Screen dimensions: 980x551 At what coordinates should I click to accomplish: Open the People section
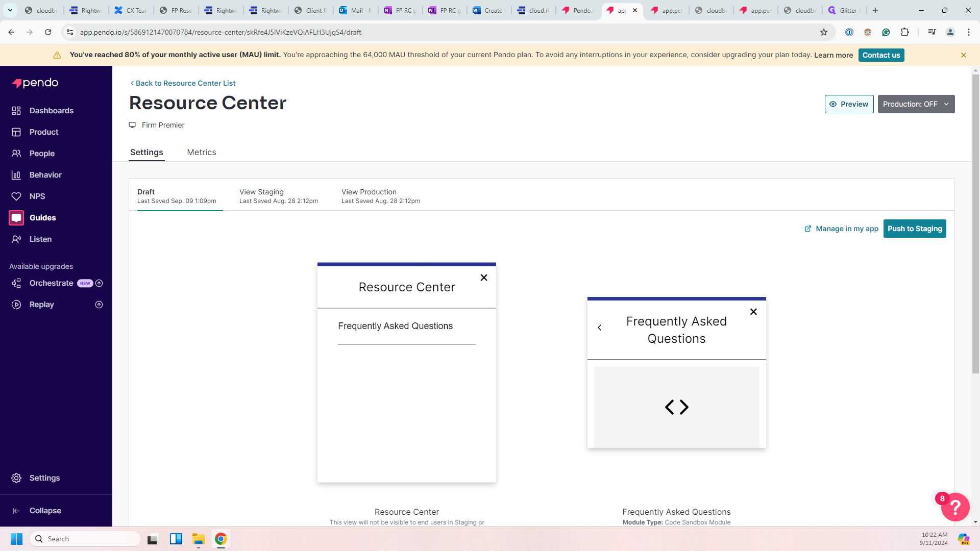point(42,154)
